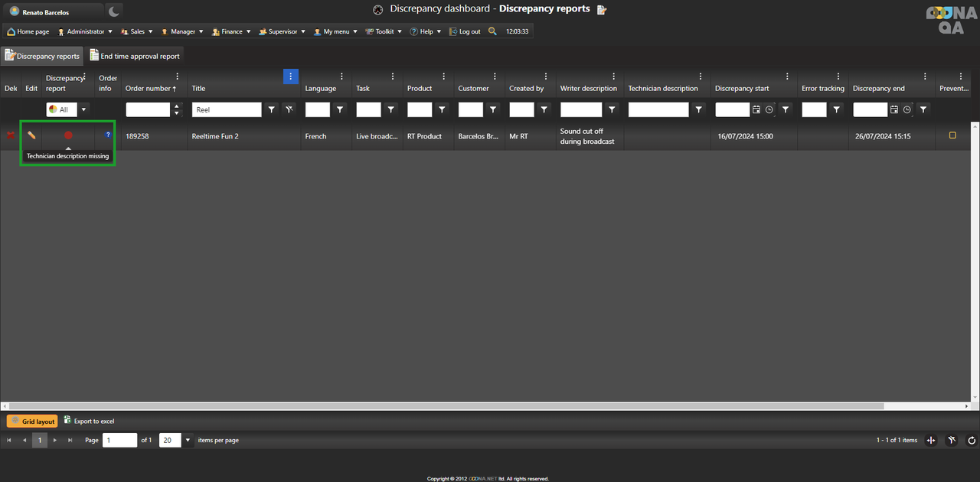Click into the Technician description filter field
980x482 pixels.
(x=658, y=109)
